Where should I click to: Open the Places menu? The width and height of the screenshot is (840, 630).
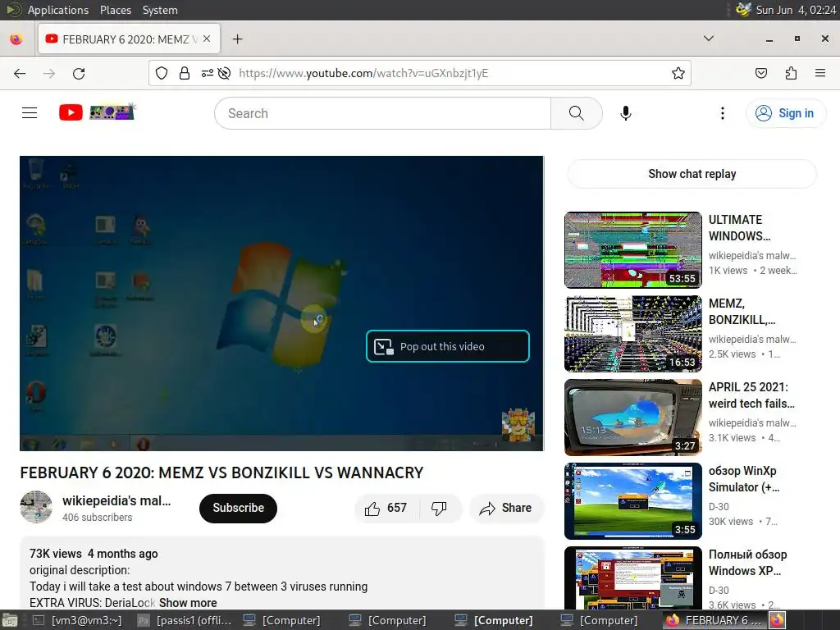pyautogui.click(x=115, y=10)
